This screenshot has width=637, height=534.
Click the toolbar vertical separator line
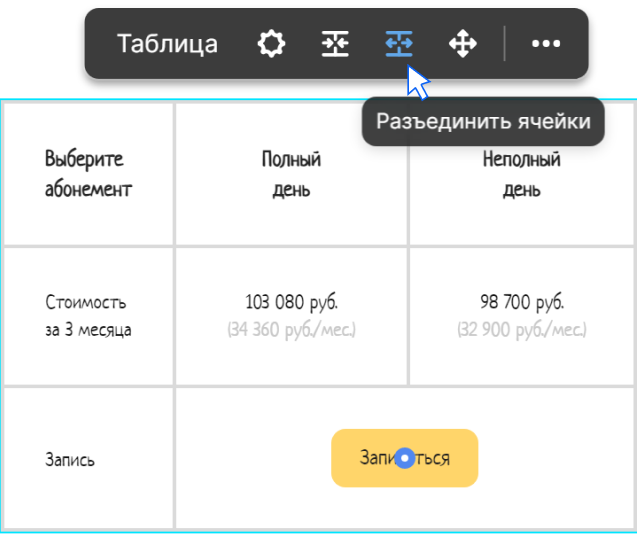pos(504,43)
